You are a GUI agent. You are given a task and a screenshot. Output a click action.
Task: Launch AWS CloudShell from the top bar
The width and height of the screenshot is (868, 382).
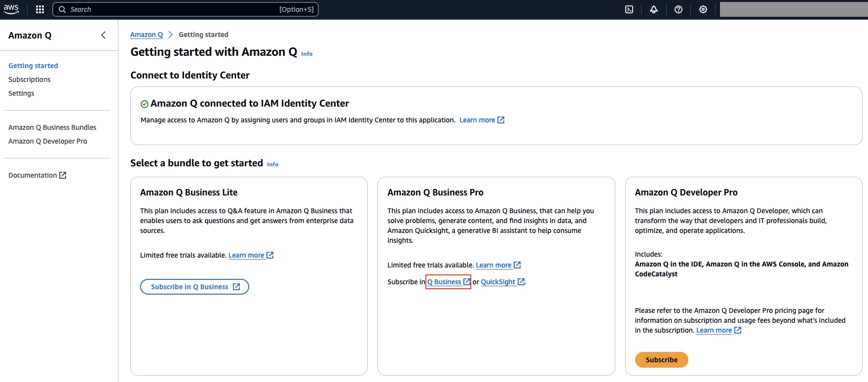629,9
